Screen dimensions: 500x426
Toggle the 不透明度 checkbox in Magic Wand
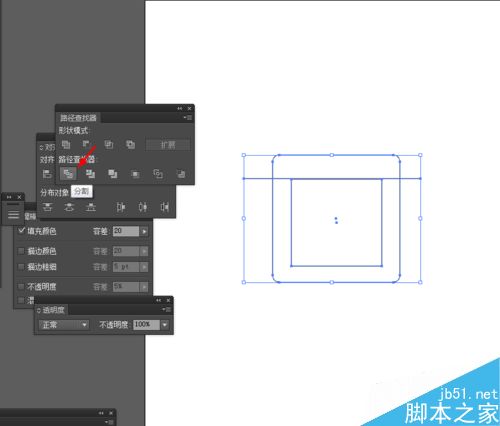click(21, 287)
